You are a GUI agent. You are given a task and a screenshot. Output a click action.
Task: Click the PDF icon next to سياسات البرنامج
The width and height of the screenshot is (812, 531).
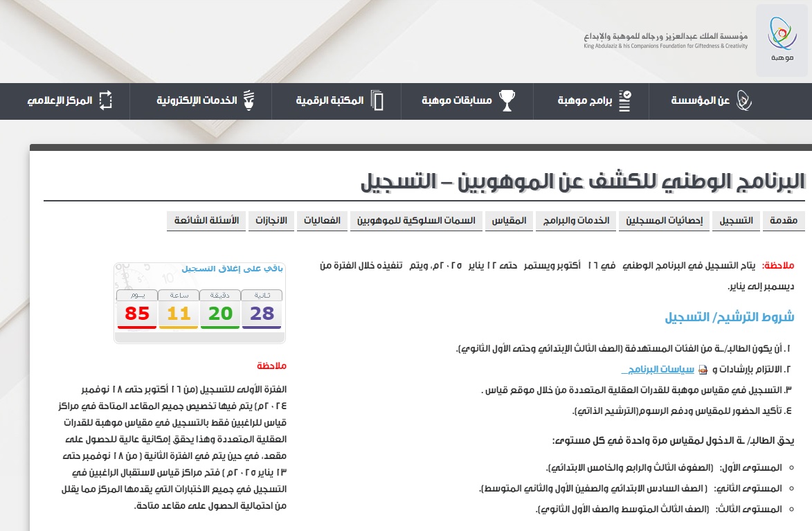click(703, 370)
